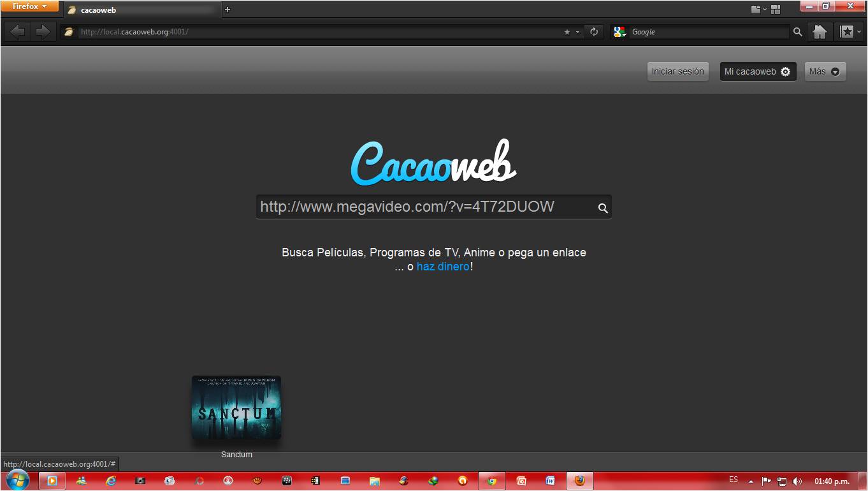Open the Action Center flag icon

coord(766,481)
